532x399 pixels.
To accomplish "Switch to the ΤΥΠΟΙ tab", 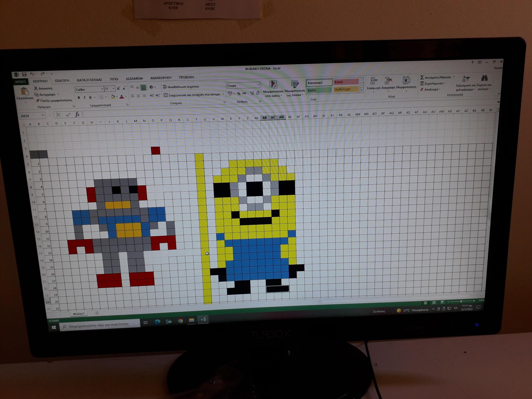I will [x=114, y=79].
